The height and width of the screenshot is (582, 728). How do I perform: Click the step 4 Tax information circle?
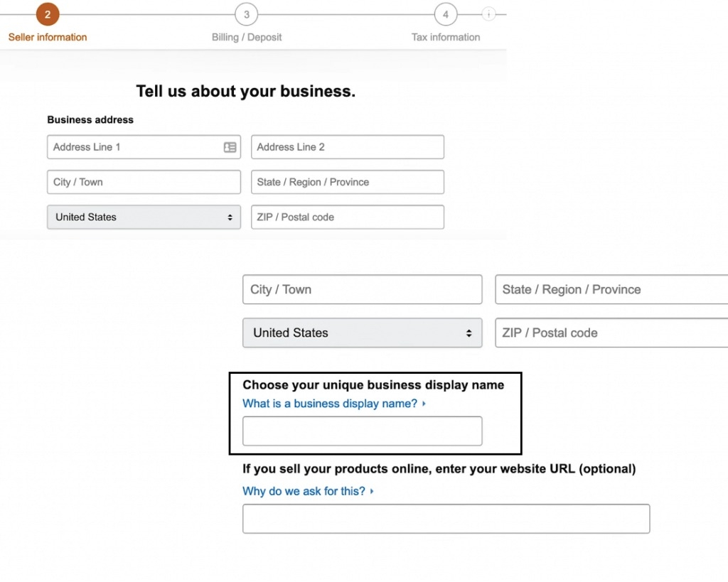[x=446, y=14]
